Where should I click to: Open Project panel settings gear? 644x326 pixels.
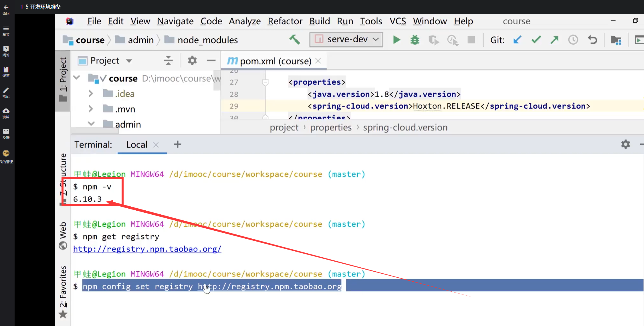192,60
